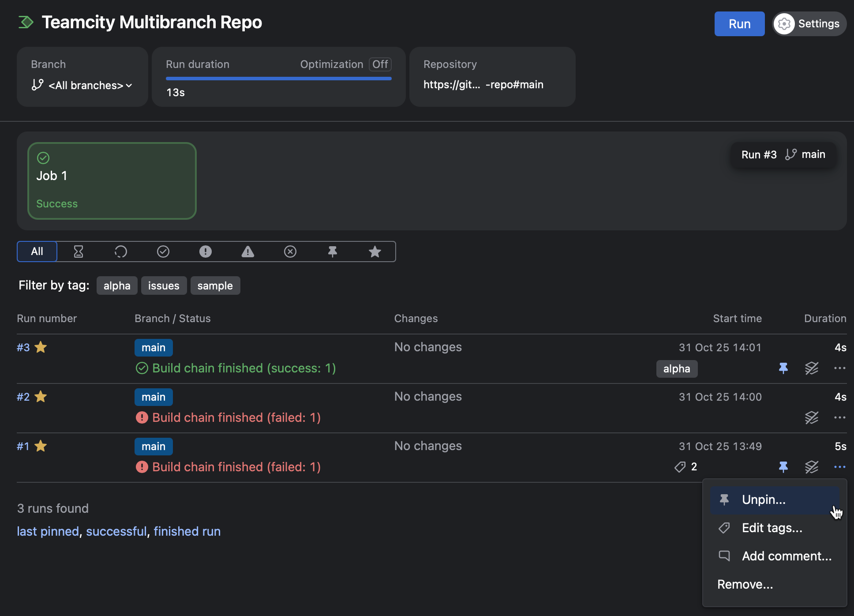The image size is (854, 616).
Task: Open the Job 1 success card
Action: tap(112, 180)
